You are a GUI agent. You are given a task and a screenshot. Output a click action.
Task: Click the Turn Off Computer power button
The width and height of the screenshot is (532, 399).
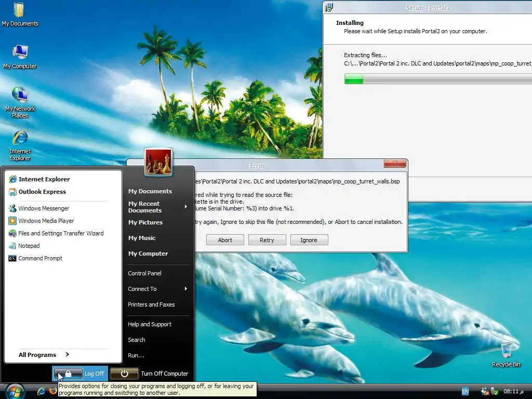(124, 374)
